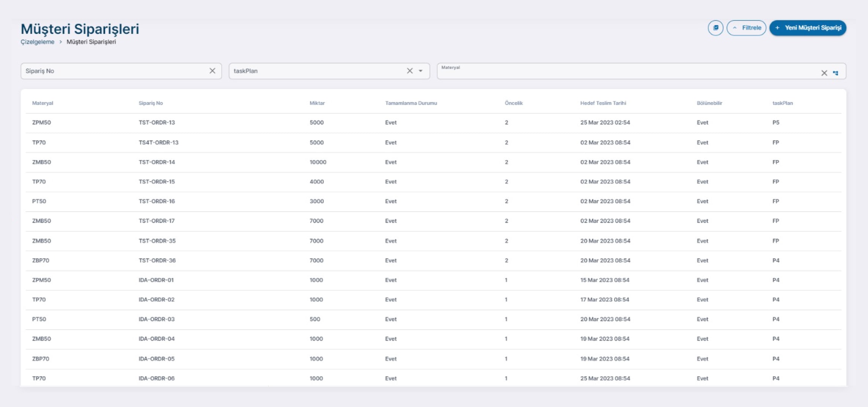The width and height of the screenshot is (868, 407).
Task: Sort by the taskPlan column header
Action: [783, 103]
